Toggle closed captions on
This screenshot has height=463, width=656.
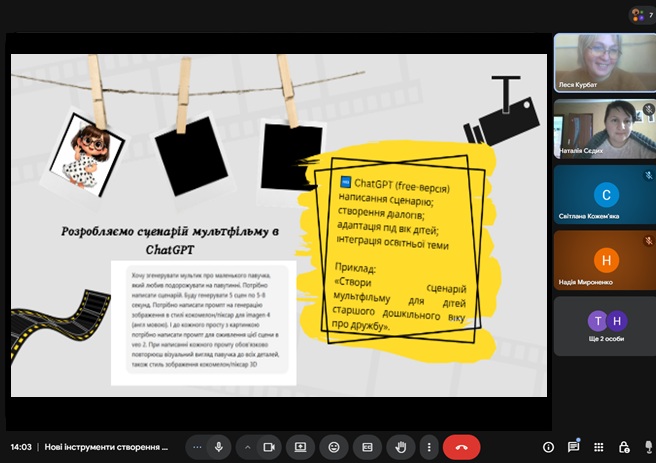tap(367, 446)
